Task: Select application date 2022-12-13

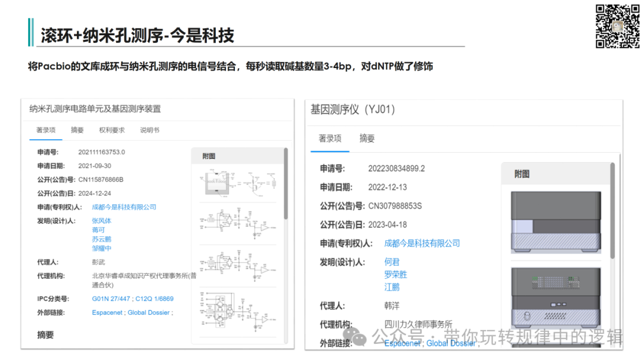Action: coord(388,187)
